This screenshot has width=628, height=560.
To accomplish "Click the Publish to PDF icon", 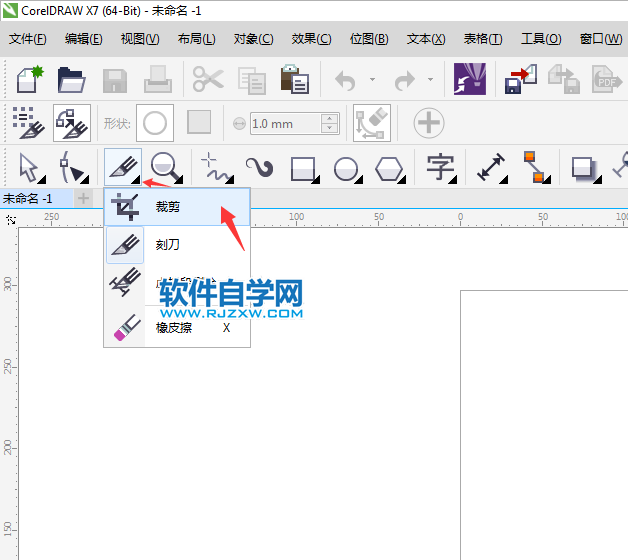I will click(606, 79).
